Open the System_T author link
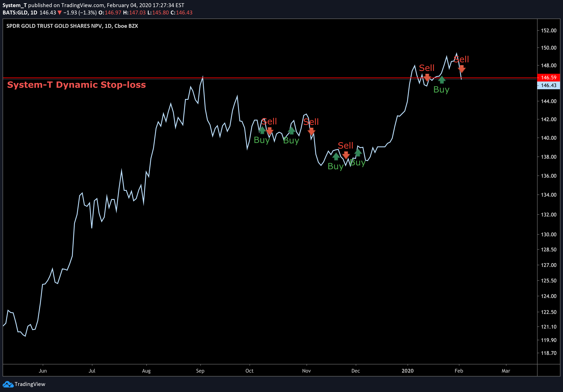The height and width of the screenshot is (392, 563). 14,5
